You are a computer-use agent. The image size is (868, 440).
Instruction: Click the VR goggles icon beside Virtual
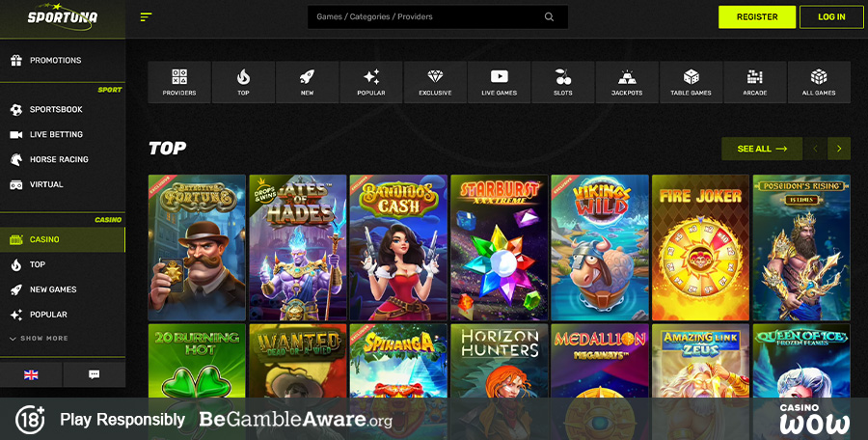(16, 185)
